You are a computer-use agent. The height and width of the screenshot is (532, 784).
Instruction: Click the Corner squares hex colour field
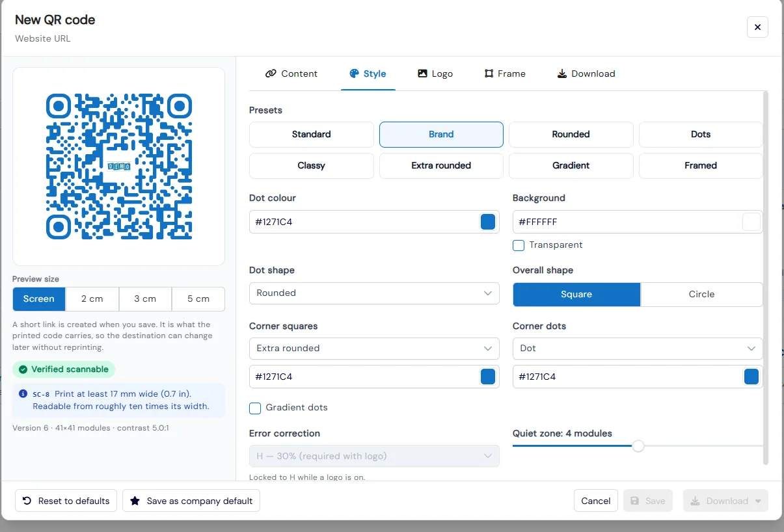363,377
